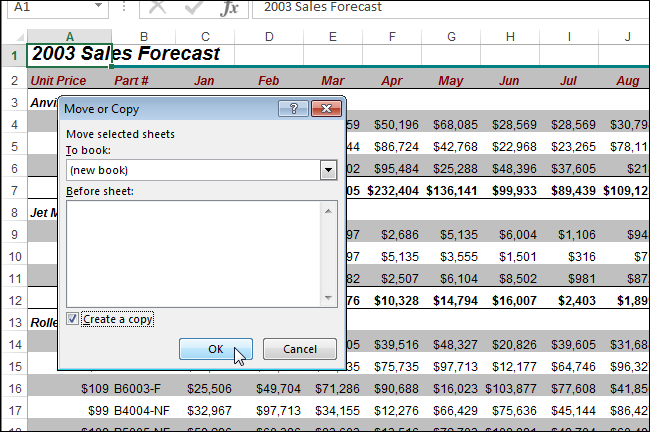This screenshot has height=432, width=650.
Task: Click the 'May' header cell
Action: 451,80
